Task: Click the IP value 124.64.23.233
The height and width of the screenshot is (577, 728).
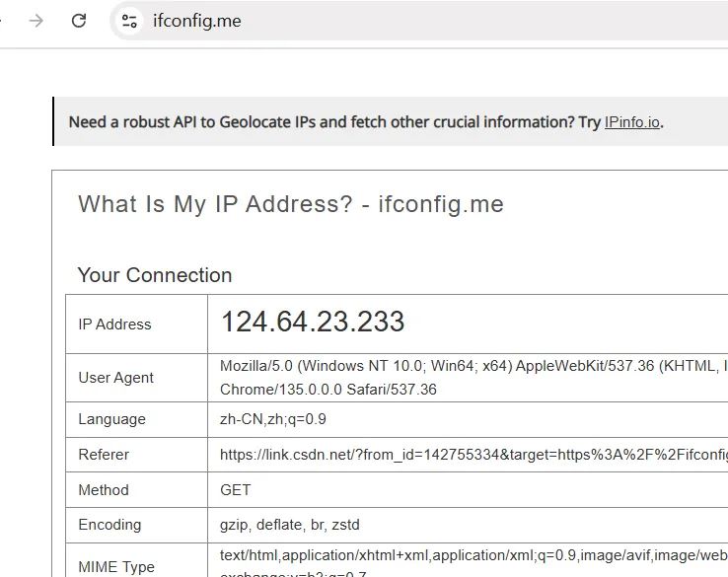Action: click(x=312, y=322)
